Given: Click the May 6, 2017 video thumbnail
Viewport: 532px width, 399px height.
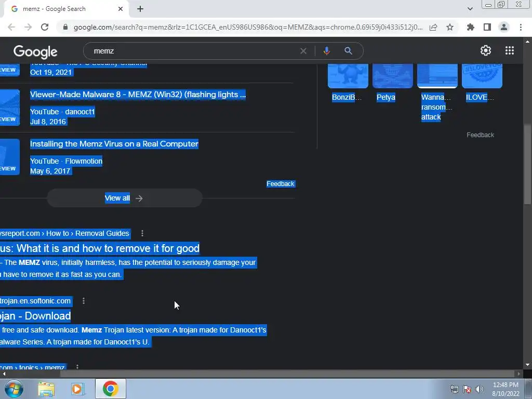Looking at the screenshot, I should tap(9, 157).
